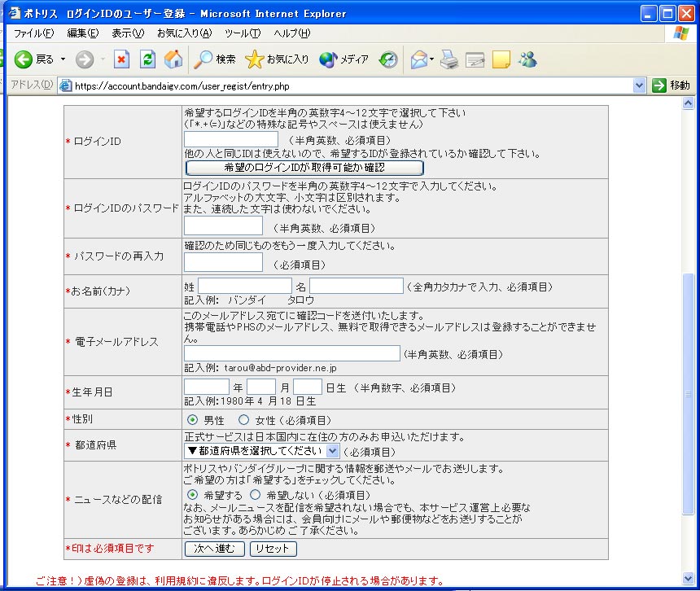
Task: Click the yellow note toolbar icon
Action: click(x=501, y=59)
